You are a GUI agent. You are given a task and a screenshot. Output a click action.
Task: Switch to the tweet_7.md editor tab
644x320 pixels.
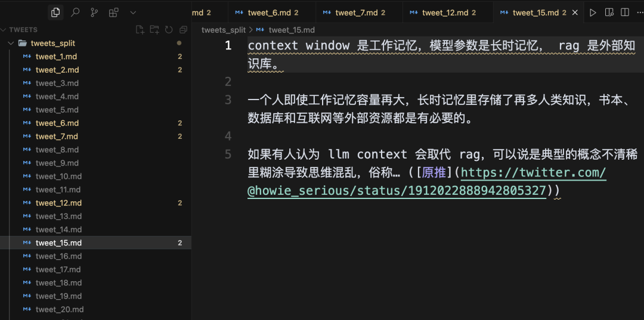[x=360, y=13]
